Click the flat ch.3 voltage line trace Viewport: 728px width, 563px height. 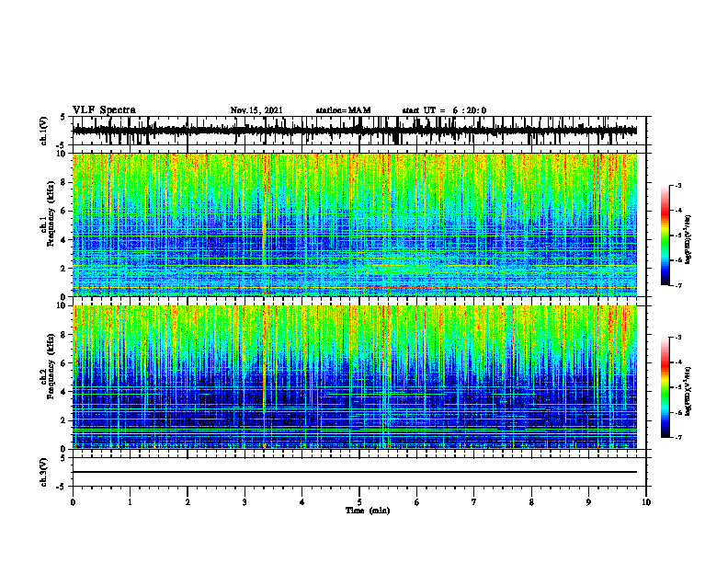(354, 472)
